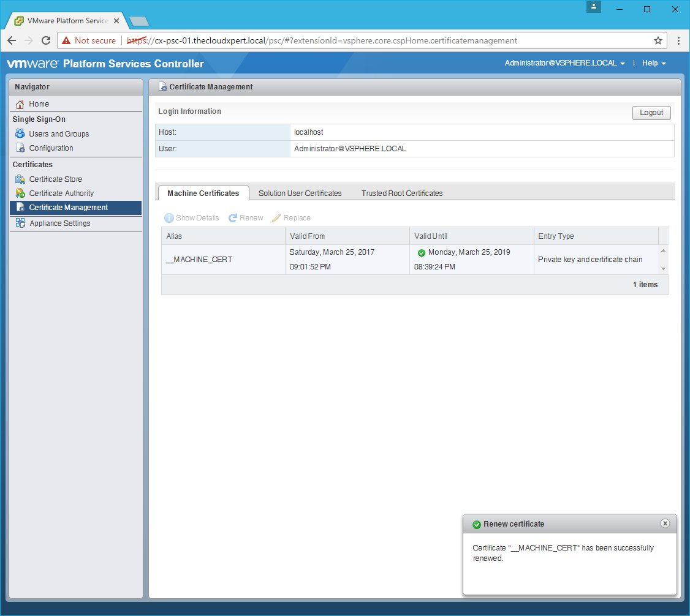Switch to Solution User Certificates tab
Viewport: 690px width, 616px height.
click(x=300, y=193)
